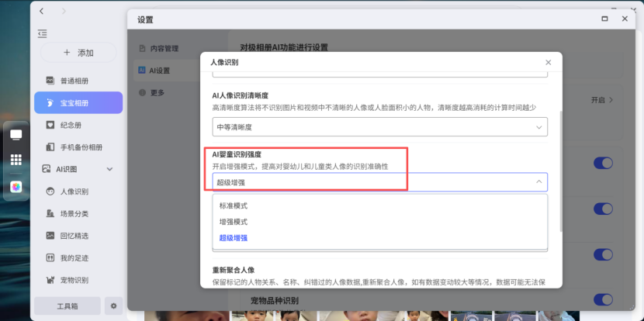Click the 场景分类 scene icon
The width and height of the screenshot is (644, 321).
click(50, 213)
